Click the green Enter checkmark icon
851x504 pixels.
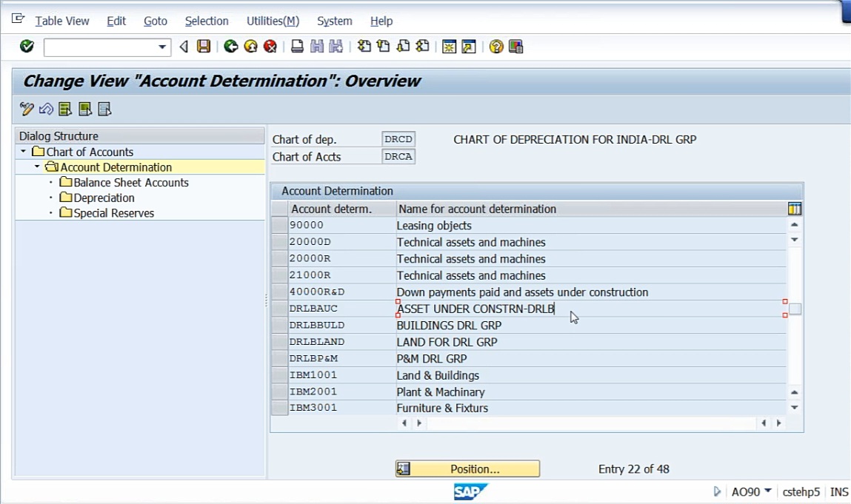[27, 47]
